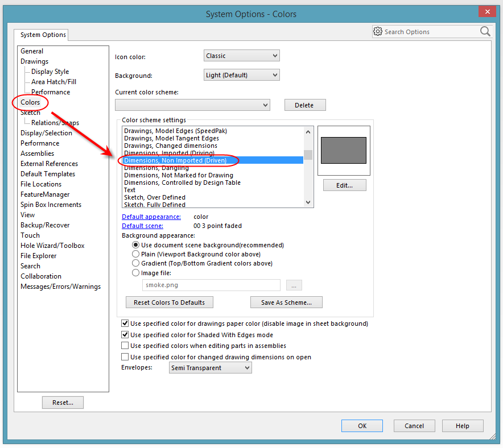This screenshot has height=448, width=503.
Task: Click the Search Options input field
Action: [427, 32]
